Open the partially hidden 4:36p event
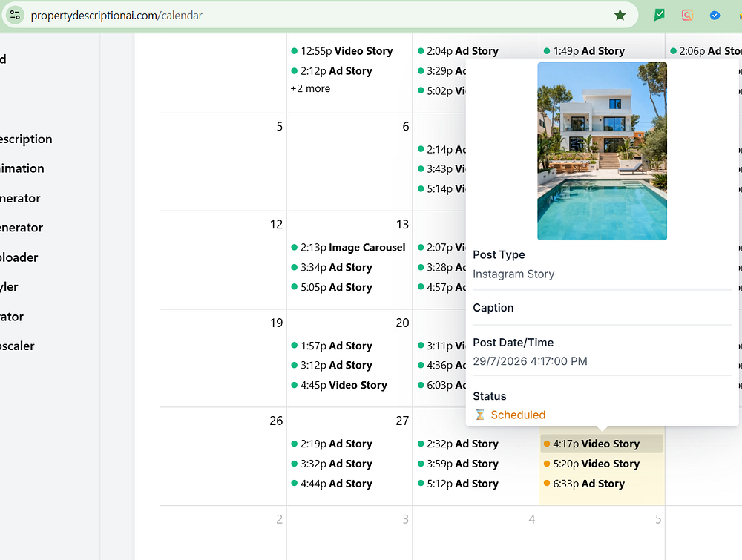742x560 pixels. [441, 365]
